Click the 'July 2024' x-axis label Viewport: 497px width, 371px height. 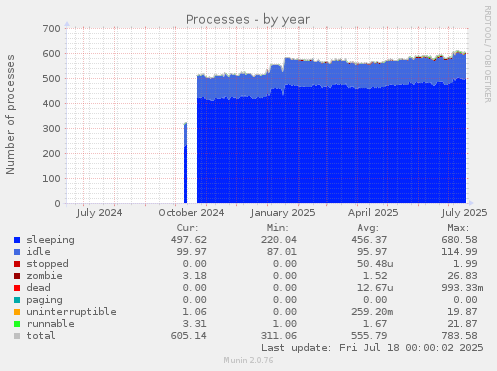click(99, 213)
